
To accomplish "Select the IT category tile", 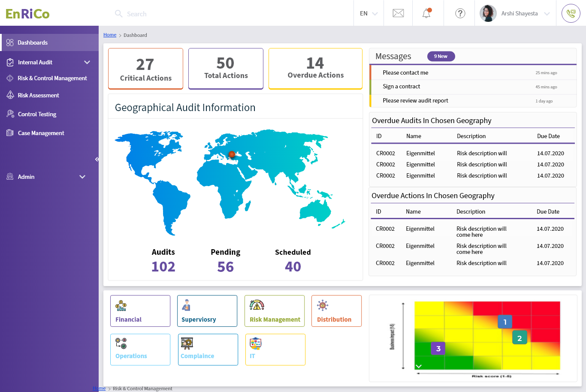I will point(275,349).
